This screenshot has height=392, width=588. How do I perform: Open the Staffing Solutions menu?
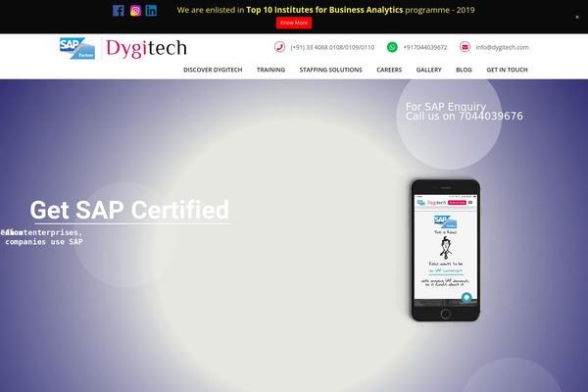331,70
